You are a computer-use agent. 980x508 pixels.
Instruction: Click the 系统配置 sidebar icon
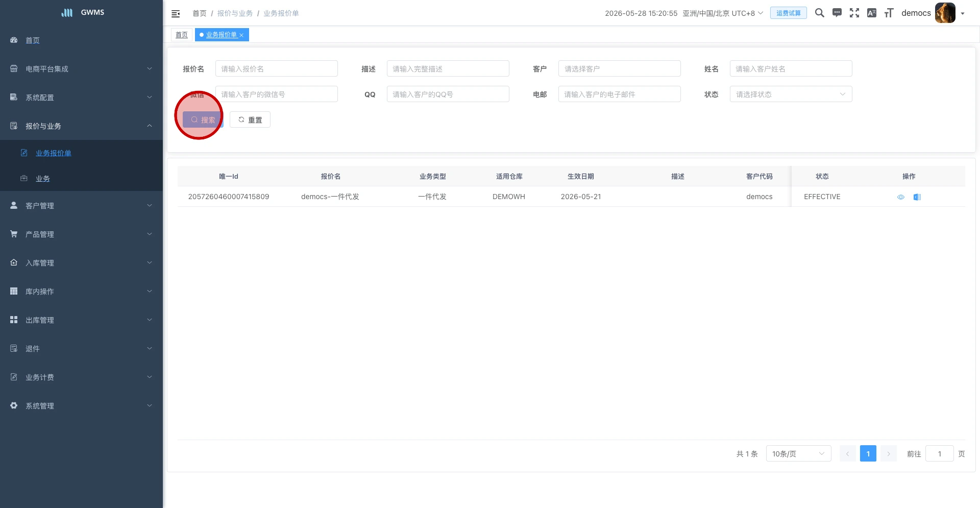(14, 97)
